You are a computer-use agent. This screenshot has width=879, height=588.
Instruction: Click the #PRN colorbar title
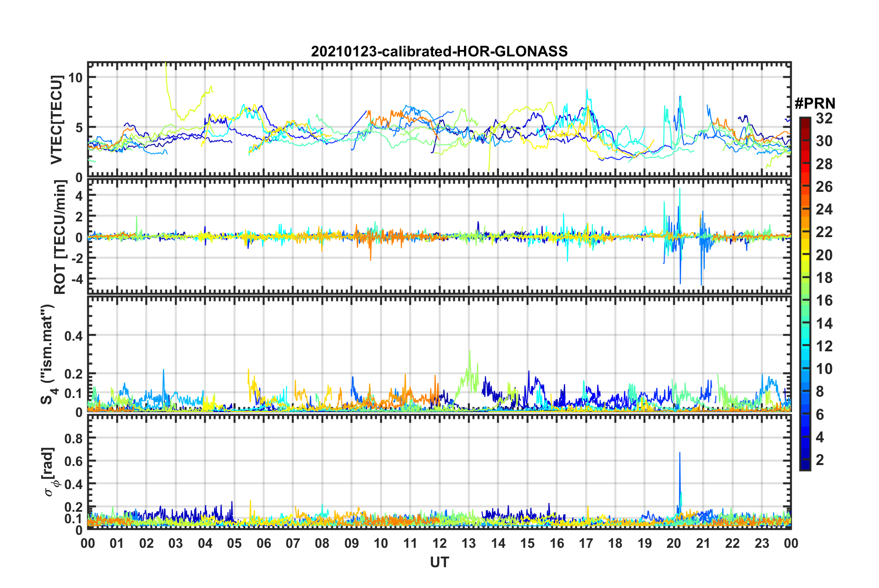pyautogui.click(x=815, y=104)
